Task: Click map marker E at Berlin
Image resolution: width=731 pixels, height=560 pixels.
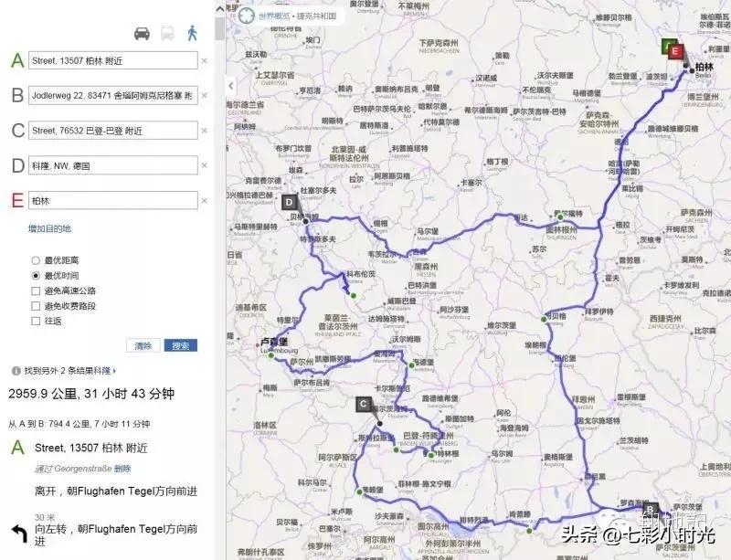Action: click(675, 51)
